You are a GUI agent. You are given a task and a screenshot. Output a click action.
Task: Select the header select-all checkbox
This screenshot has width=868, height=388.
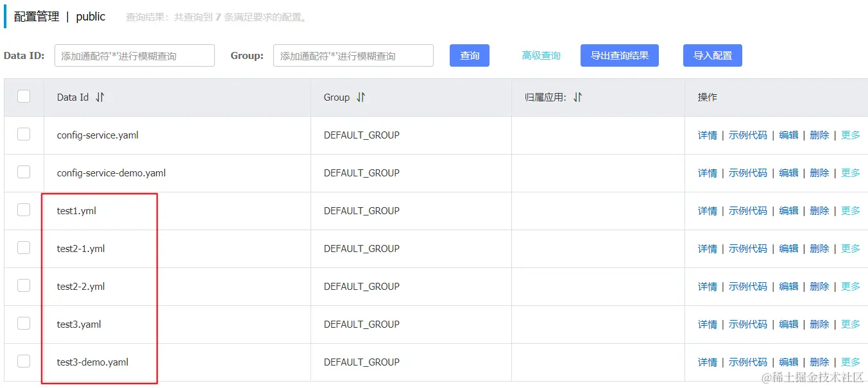click(24, 97)
